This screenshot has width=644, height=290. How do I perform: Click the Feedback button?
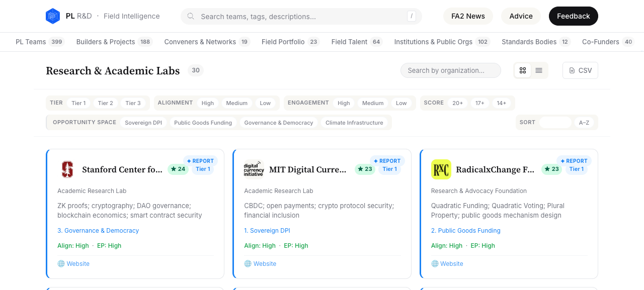(573, 16)
